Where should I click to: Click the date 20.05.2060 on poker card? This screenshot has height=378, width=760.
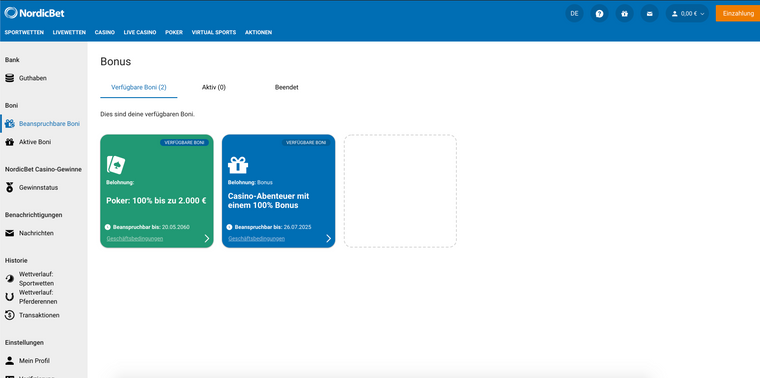(x=175, y=227)
